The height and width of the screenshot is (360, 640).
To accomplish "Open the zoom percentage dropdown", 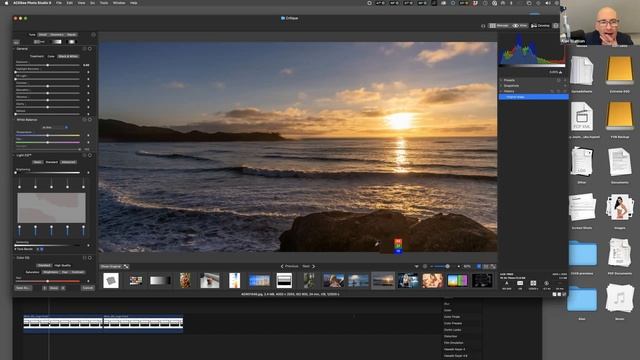I will [468, 267].
